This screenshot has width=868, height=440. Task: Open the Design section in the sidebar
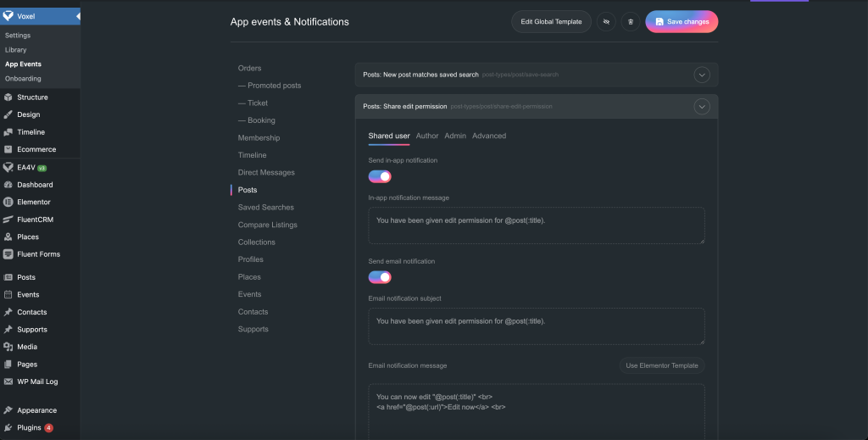28,114
